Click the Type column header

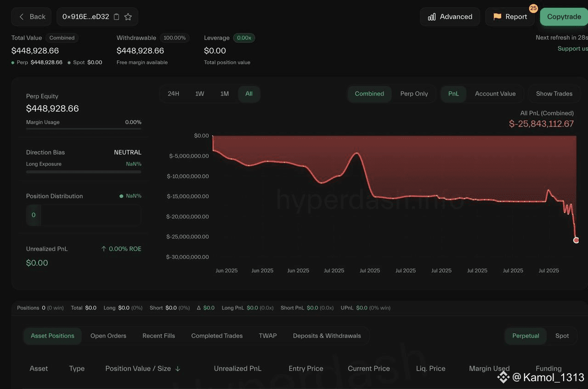[77, 369]
